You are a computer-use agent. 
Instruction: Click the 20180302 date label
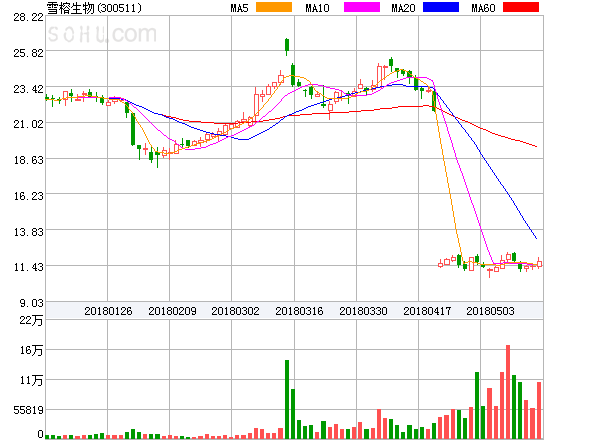click(235, 311)
